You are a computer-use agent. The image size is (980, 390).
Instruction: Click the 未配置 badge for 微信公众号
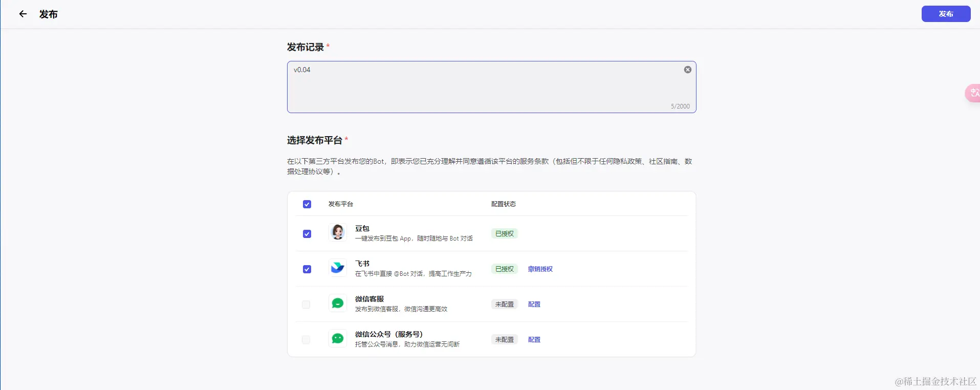(x=505, y=339)
